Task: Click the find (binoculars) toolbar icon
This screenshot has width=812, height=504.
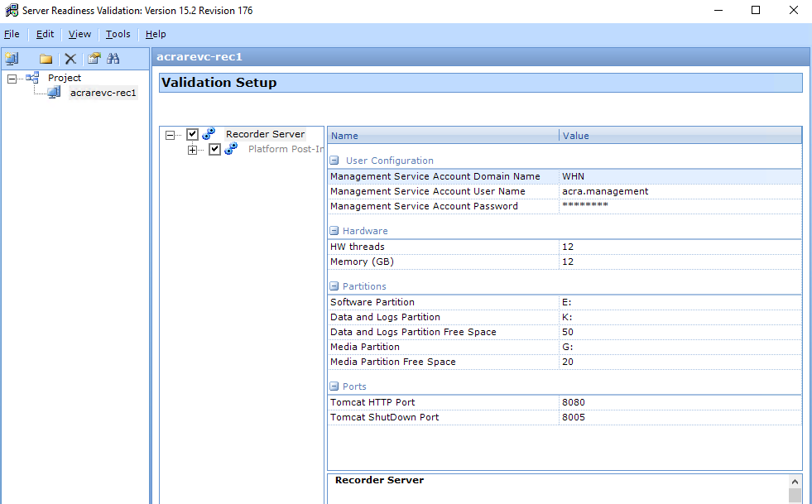Action: point(113,58)
